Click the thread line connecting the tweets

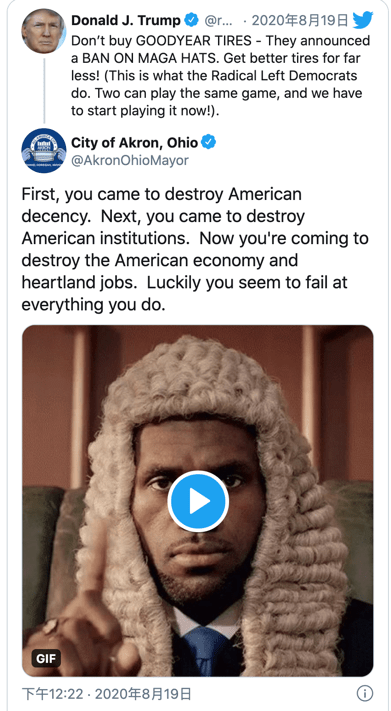44,91
